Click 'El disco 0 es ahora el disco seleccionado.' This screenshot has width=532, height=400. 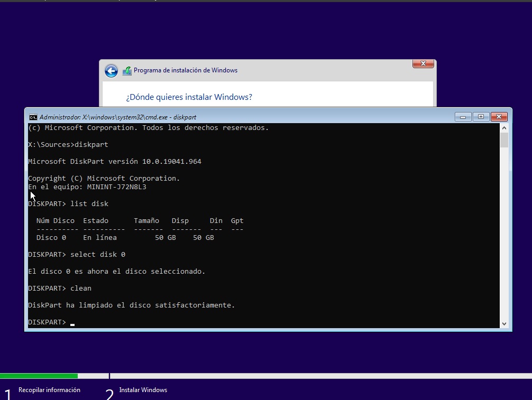click(x=117, y=272)
